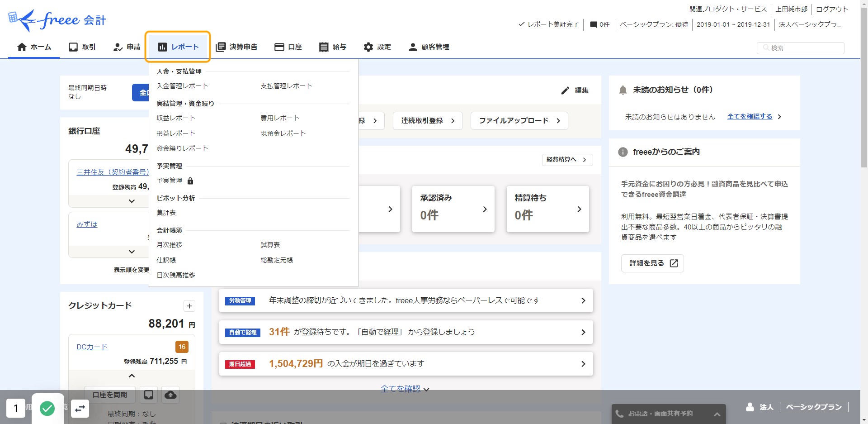Click the lock icon next to 予実管理
The image size is (868, 424).
[x=190, y=181]
